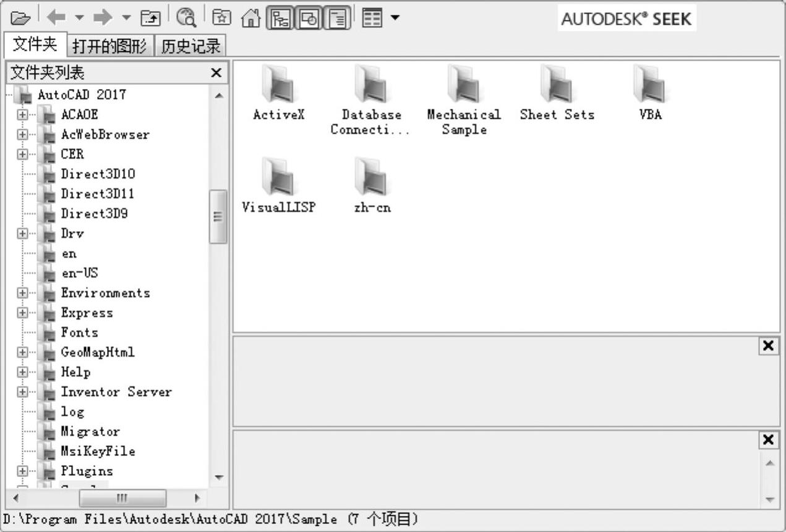Click the Load folder icon in toolbar

(x=20, y=18)
